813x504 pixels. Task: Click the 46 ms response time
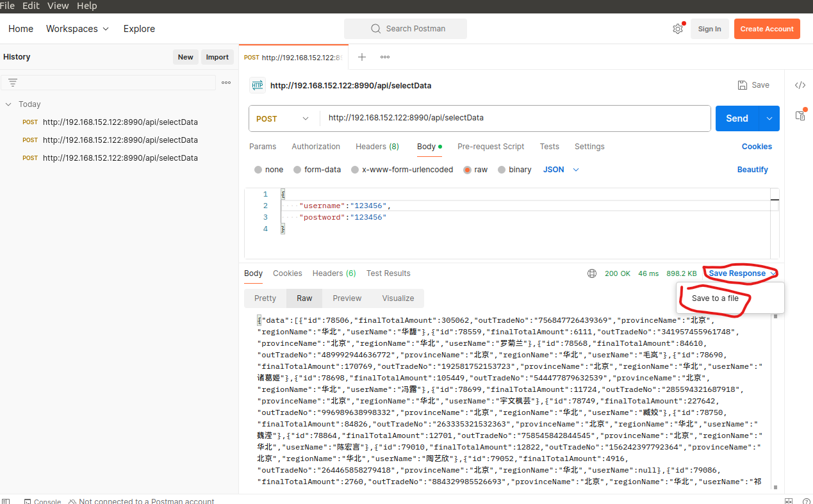point(648,273)
